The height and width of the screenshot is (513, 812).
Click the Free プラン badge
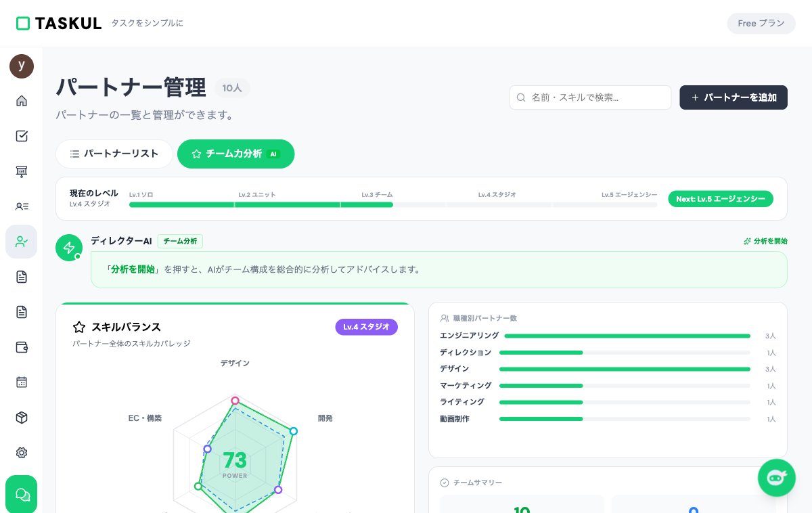[x=761, y=23]
